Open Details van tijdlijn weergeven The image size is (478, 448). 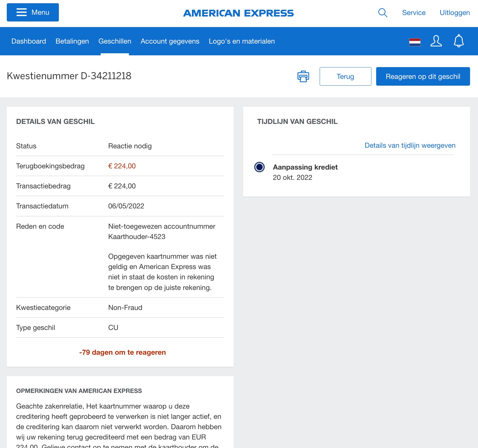tap(410, 145)
